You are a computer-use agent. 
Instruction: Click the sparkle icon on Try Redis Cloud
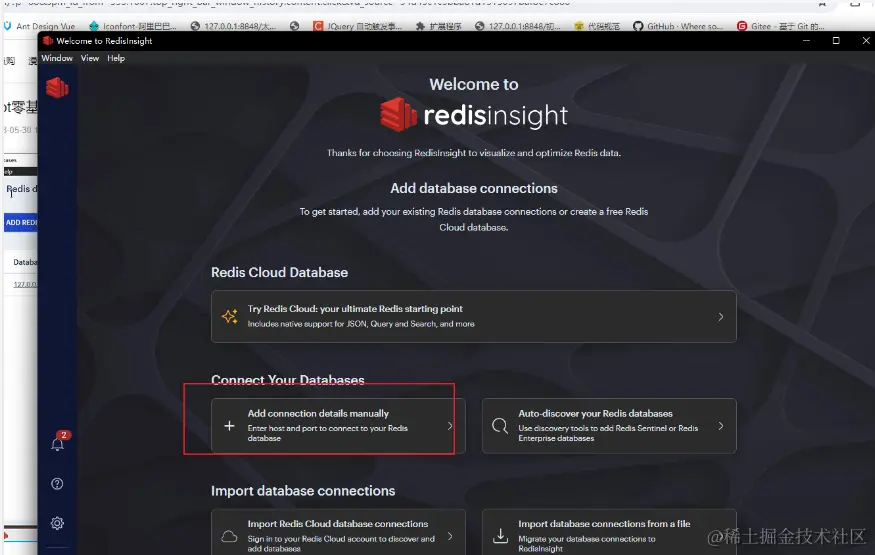click(x=230, y=316)
